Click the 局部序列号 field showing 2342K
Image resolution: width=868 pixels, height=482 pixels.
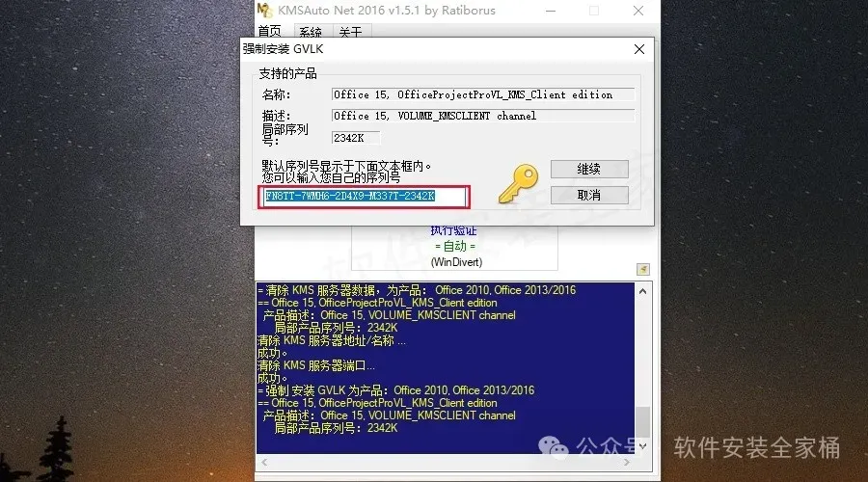pyautogui.click(x=356, y=138)
